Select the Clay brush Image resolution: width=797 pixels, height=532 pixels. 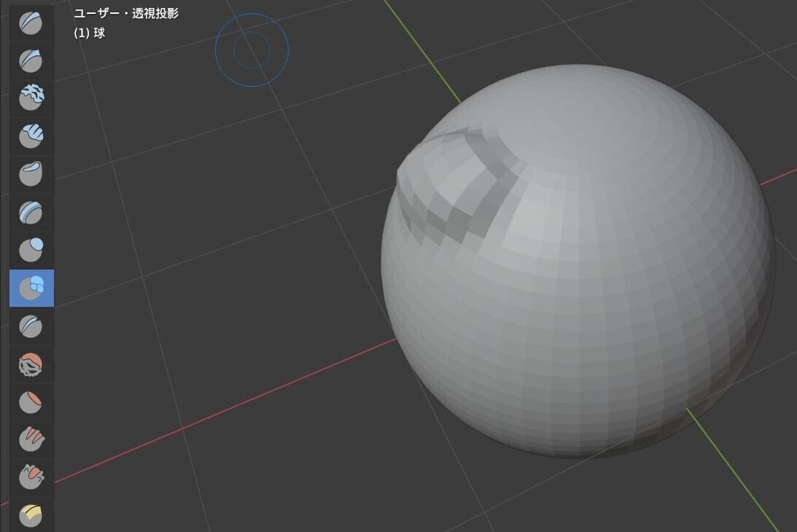pyautogui.click(x=31, y=98)
